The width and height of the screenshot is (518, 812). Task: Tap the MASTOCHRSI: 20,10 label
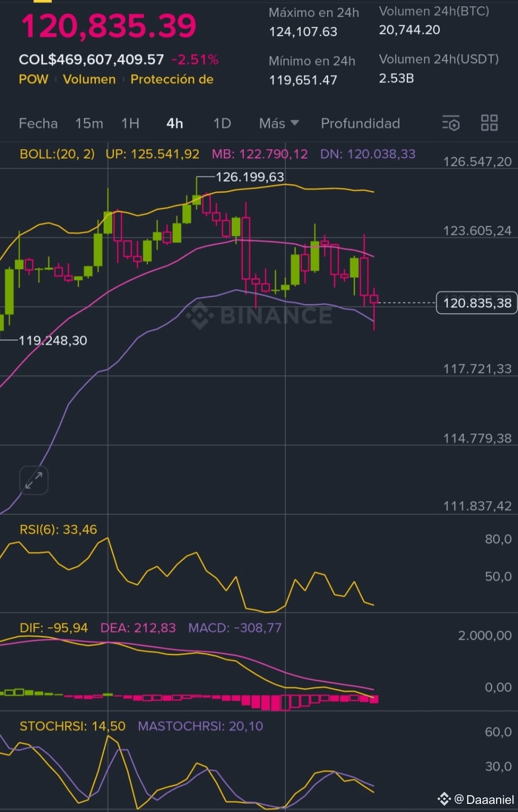pos(201,726)
